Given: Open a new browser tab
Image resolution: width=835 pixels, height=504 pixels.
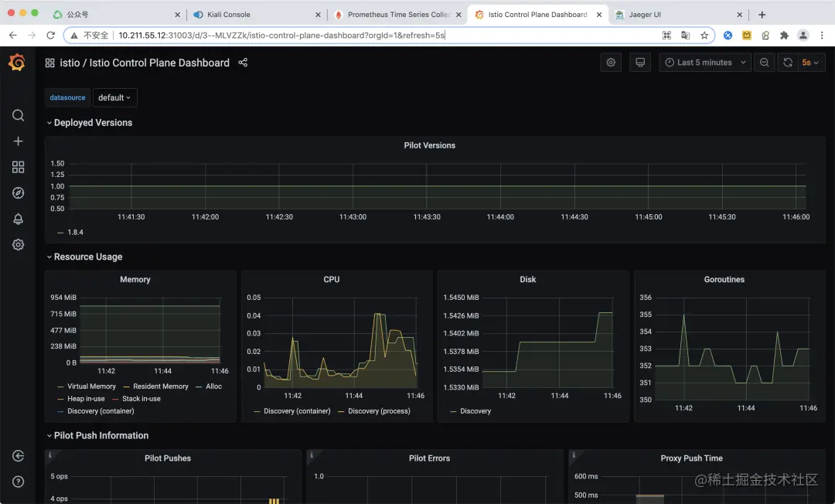Looking at the screenshot, I should point(762,15).
